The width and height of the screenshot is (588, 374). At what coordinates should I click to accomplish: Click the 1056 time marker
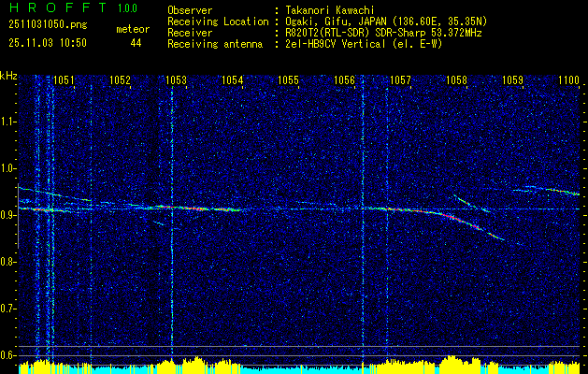pos(344,79)
